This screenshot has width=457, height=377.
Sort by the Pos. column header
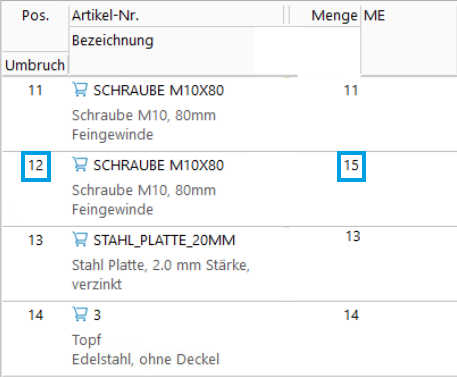tap(35, 16)
